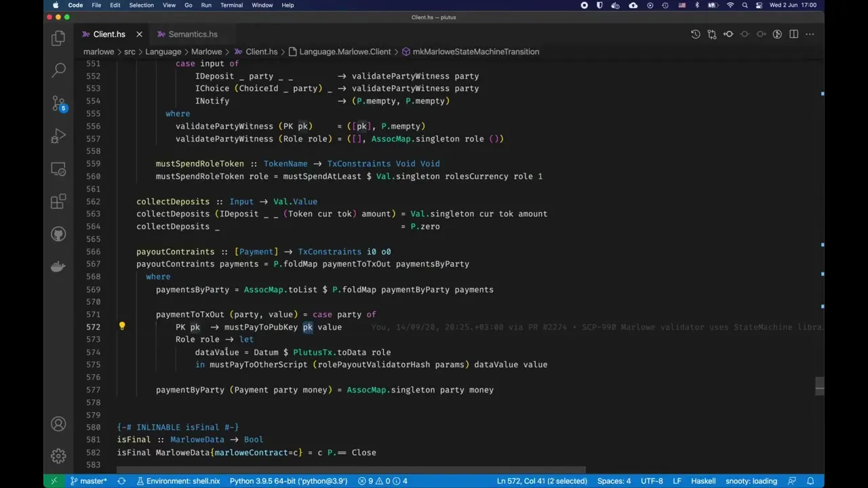Image resolution: width=868 pixels, height=488 pixels.
Task: Switch to the Semantics.hs tab
Action: pos(193,34)
